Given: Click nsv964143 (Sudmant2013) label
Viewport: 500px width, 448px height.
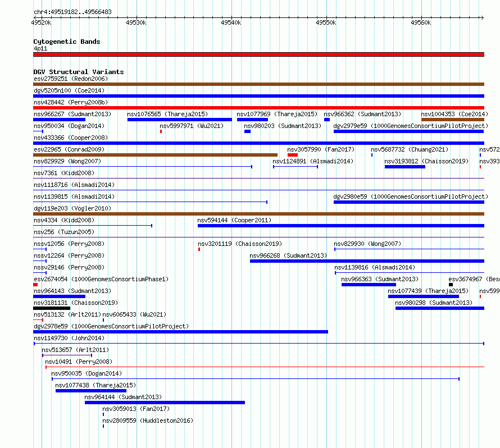Looking at the screenshot, I should pos(72,291).
